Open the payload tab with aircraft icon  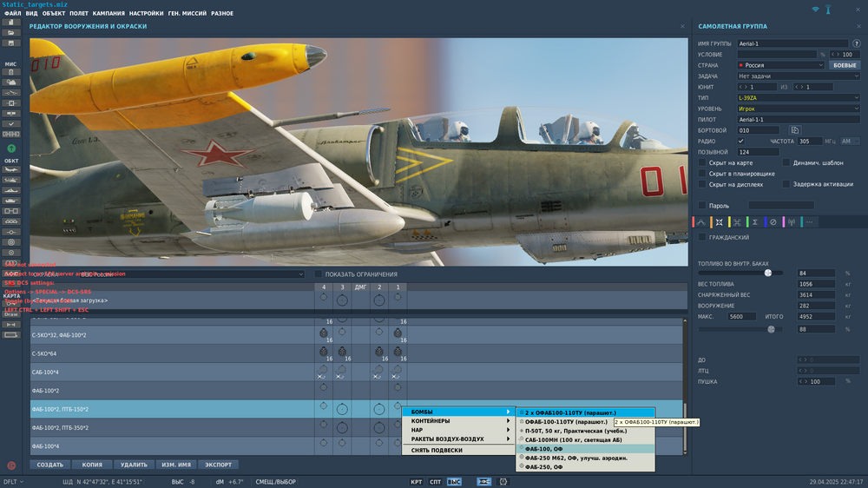coord(720,221)
